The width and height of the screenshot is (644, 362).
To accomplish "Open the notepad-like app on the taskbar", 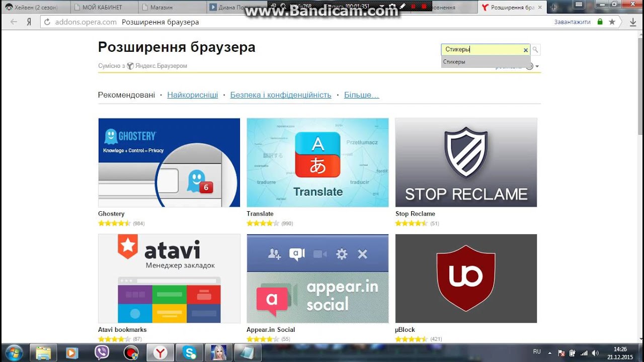I will [248, 352].
